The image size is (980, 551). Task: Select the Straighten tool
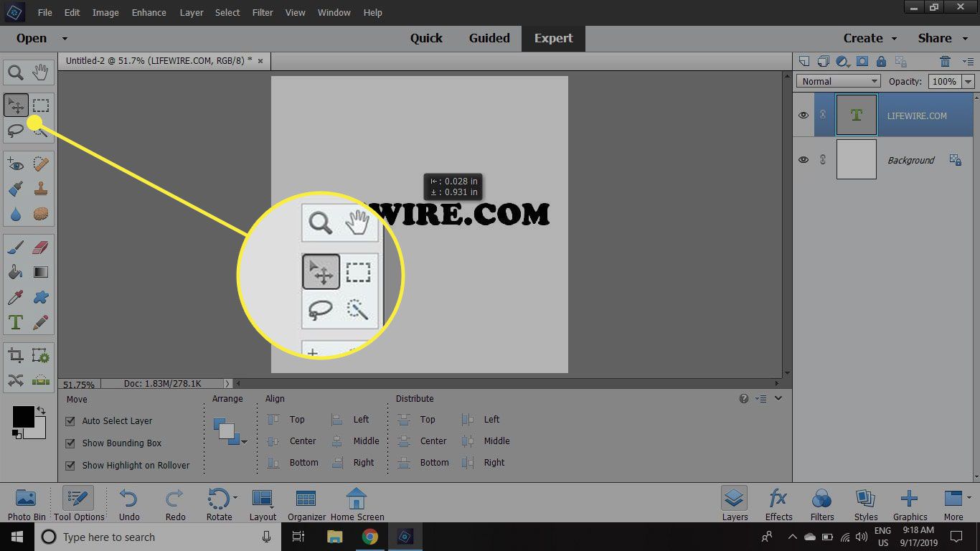tap(41, 380)
